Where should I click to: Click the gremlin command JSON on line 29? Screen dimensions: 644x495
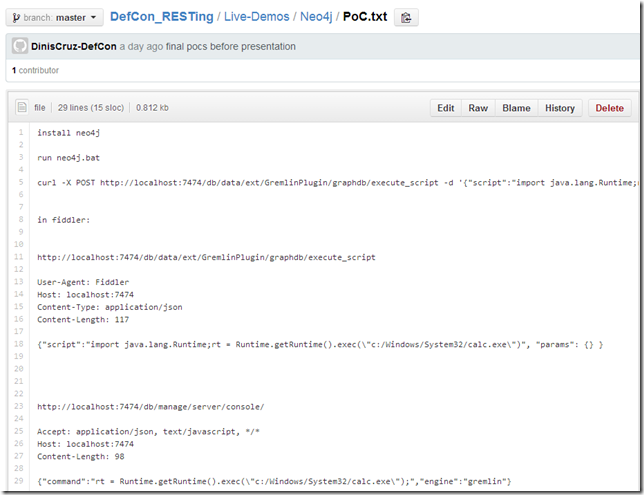pos(274,481)
